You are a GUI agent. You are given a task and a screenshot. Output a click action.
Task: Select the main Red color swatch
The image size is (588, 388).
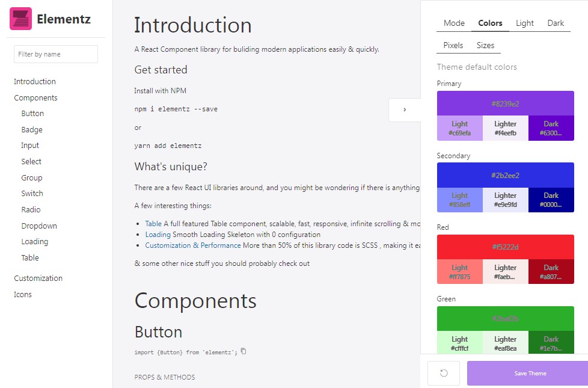click(x=505, y=247)
